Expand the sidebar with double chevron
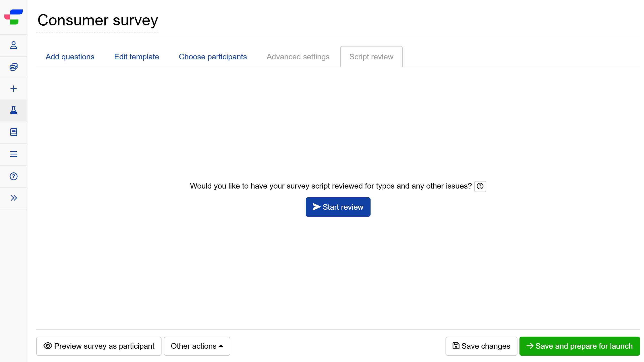Screen dimensions: 644x362 coord(14,198)
